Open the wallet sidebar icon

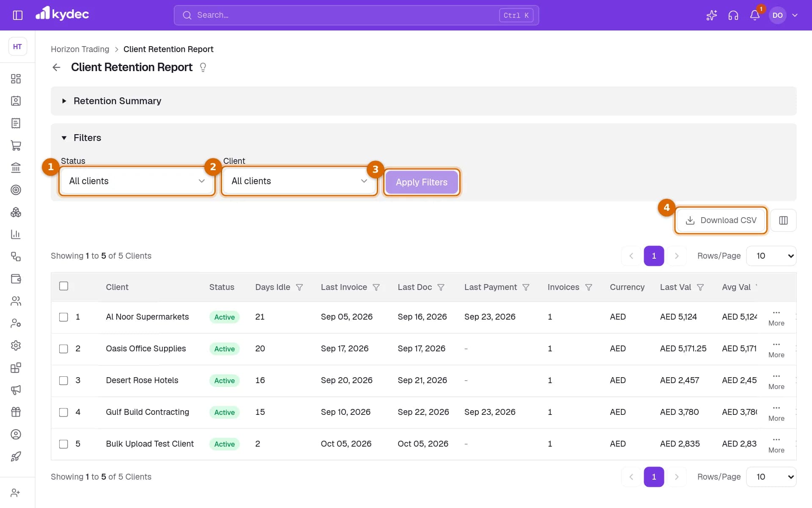coord(16,279)
